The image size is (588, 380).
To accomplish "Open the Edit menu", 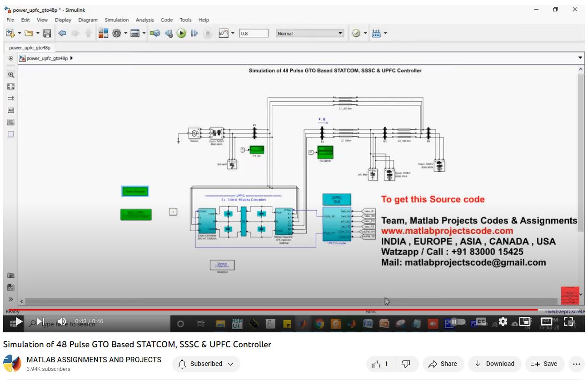I will click(x=25, y=20).
